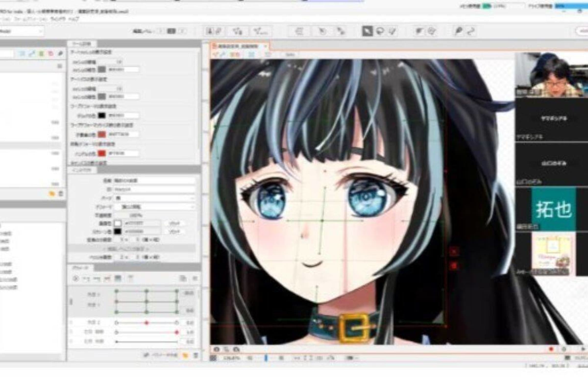Click the red record dot below canvas
The image size is (588, 392).
551,349
